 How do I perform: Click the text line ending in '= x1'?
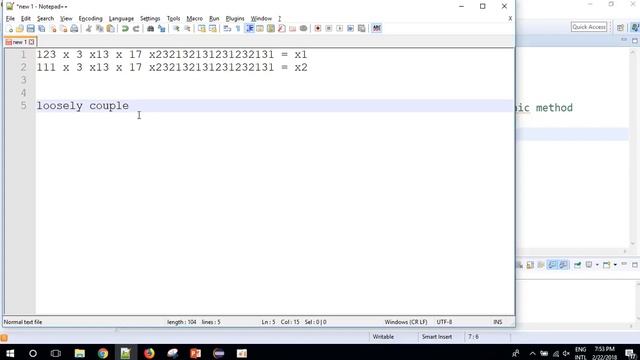tap(172, 55)
